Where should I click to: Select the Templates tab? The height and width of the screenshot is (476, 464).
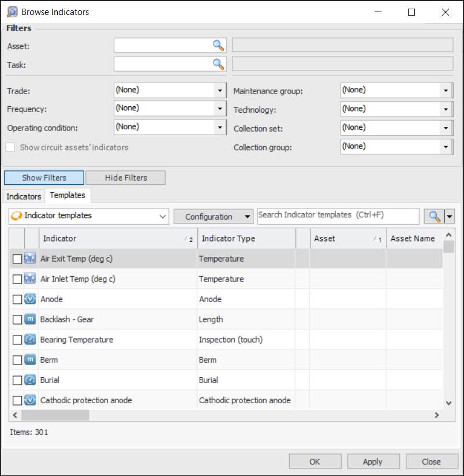(68, 196)
